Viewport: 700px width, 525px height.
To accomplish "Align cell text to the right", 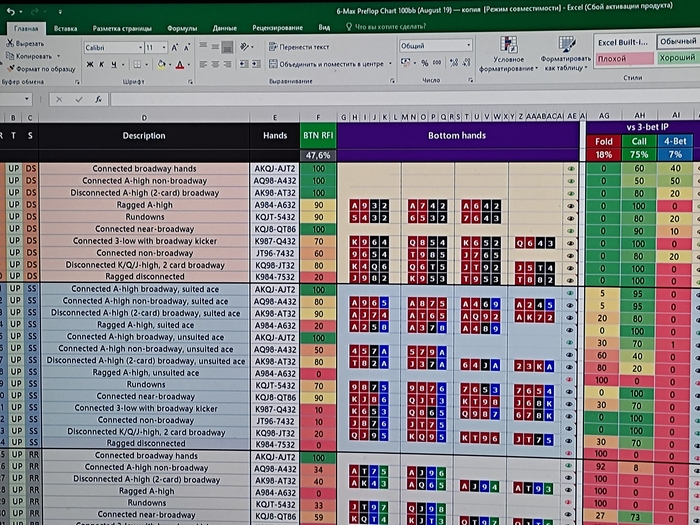I will 227,64.
